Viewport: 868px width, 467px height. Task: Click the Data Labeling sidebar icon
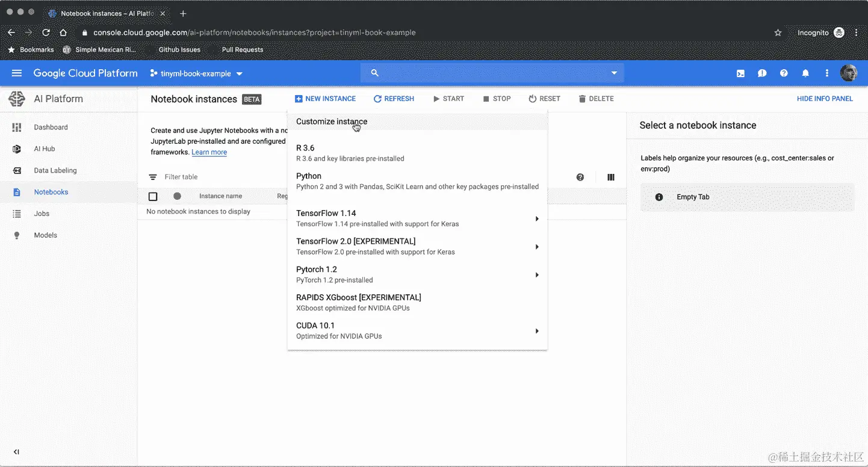coord(17,171)
